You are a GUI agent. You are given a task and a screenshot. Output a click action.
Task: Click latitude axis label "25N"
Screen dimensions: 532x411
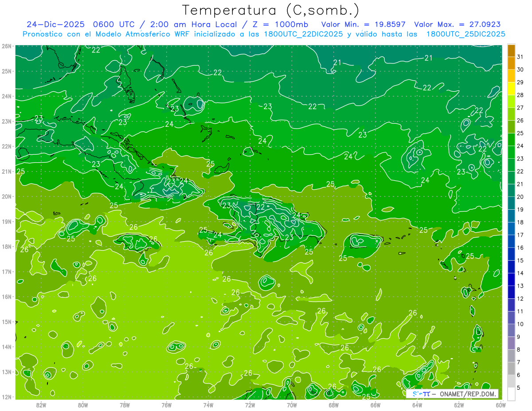(7, 71)
